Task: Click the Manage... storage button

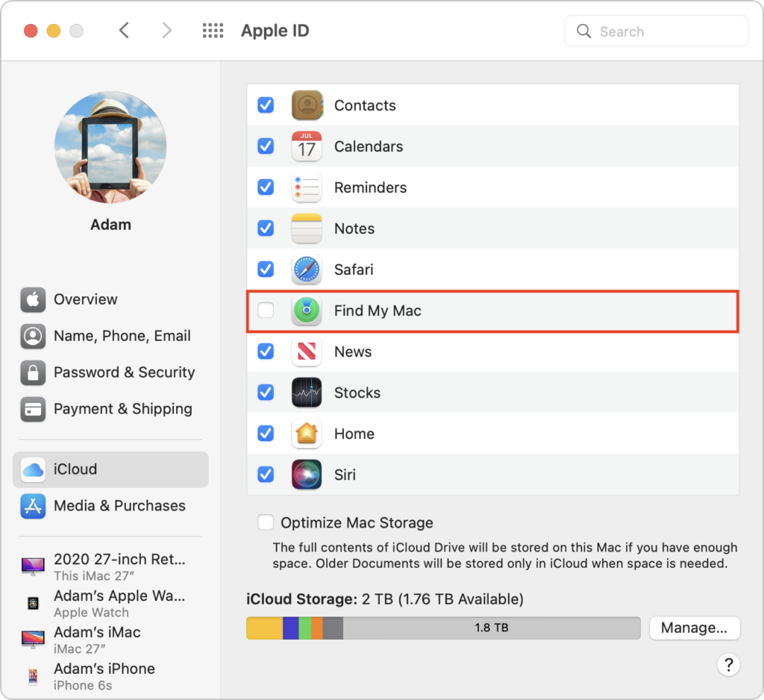Action: point(694,628)
